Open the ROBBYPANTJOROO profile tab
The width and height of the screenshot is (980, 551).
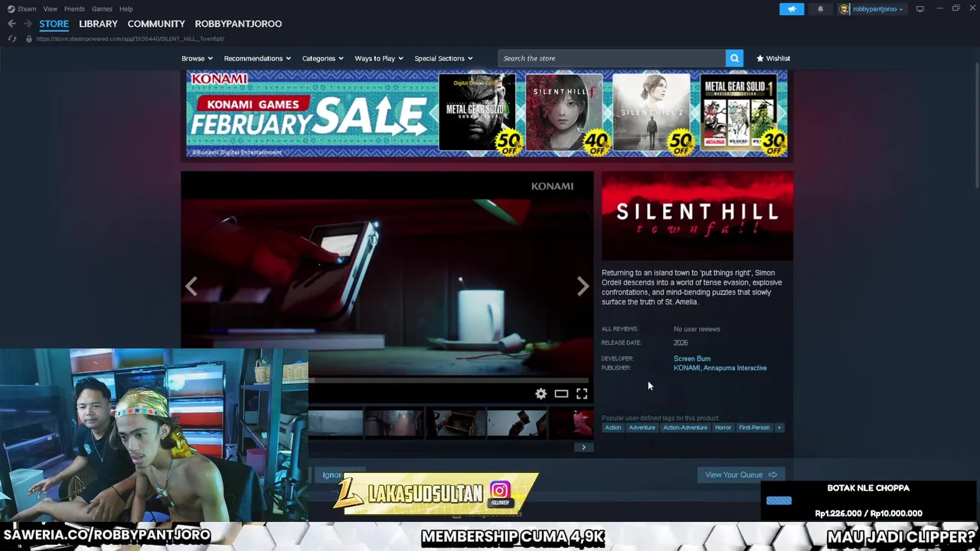point(238,24)
